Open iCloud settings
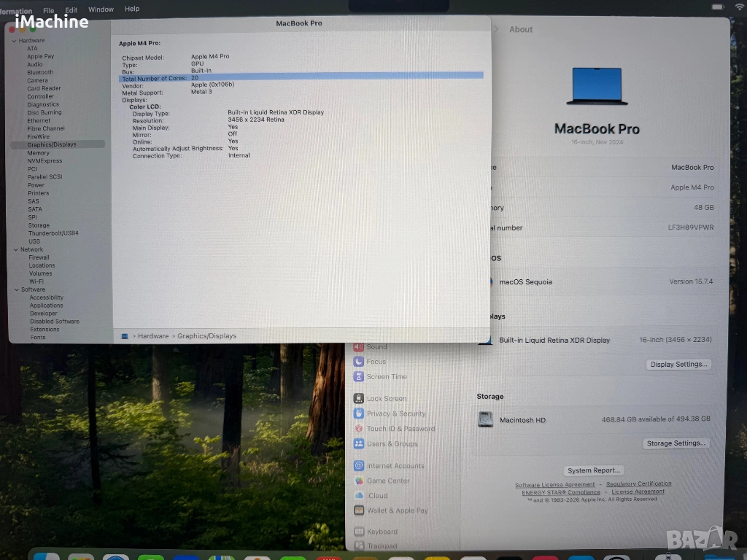Screen dimensions: 747x560 coord(377,496)
